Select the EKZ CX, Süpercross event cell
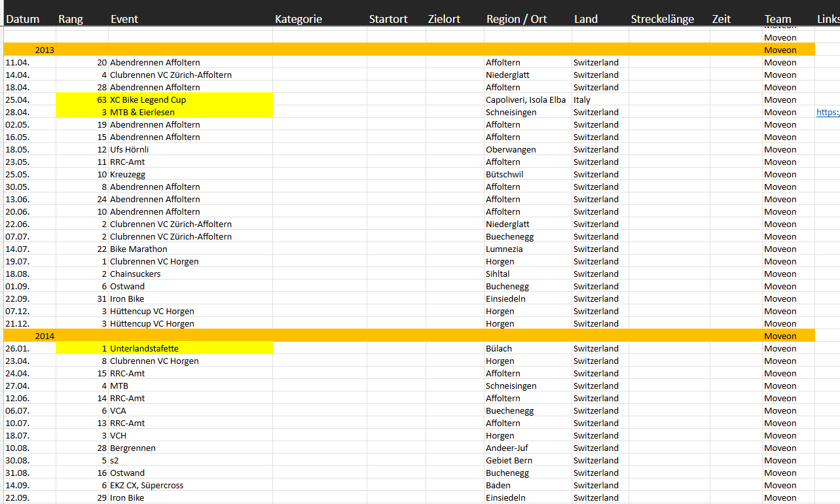 click(147, 485)
